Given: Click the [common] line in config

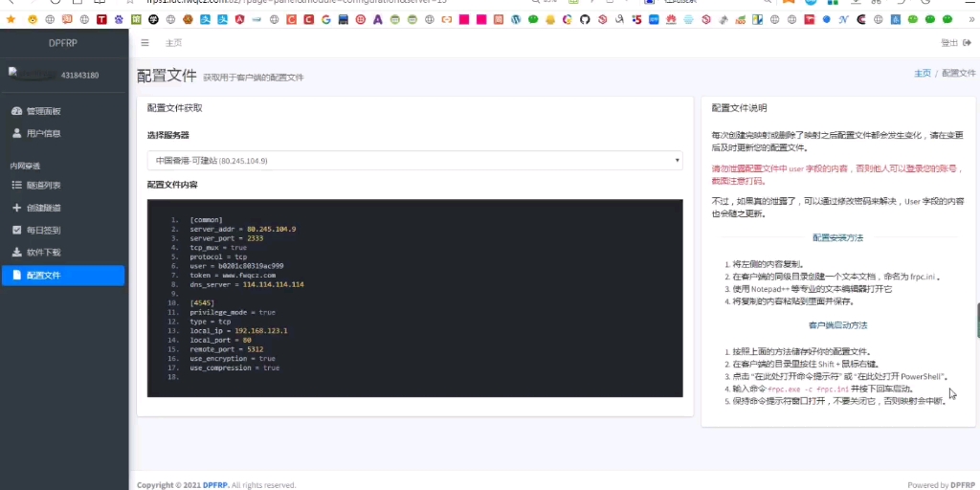Looking at the screenshot, I should pos(206,220).
